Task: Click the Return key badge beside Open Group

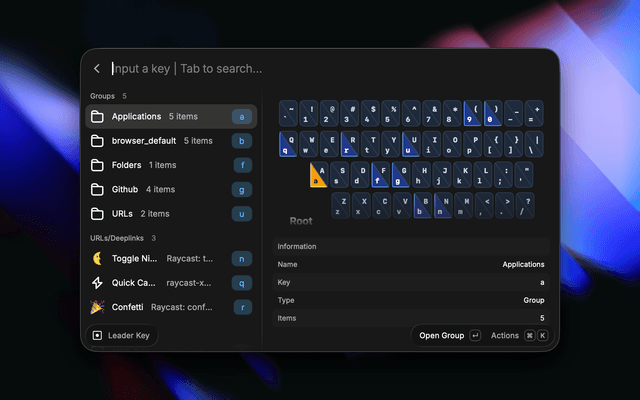Action: tap(475, 336)
